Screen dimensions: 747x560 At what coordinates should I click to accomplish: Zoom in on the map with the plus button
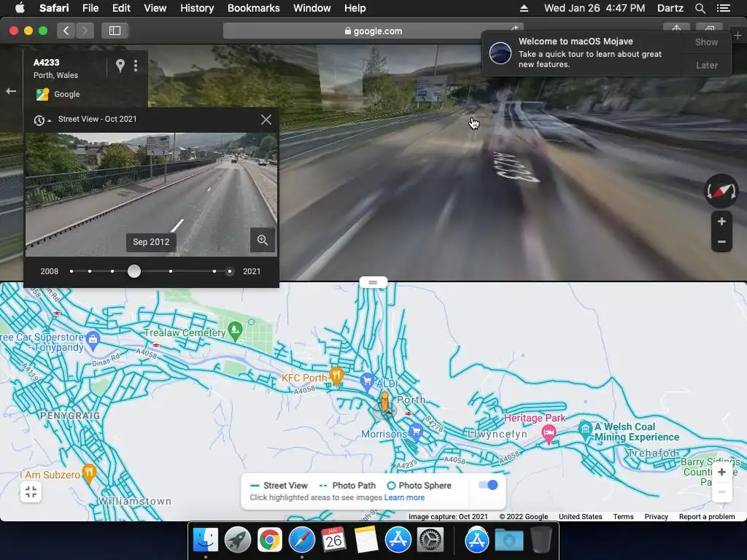coord(721,472)
